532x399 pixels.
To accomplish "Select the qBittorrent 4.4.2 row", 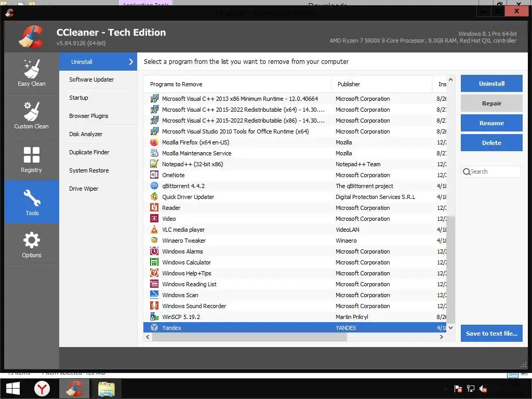I will 295,186.
